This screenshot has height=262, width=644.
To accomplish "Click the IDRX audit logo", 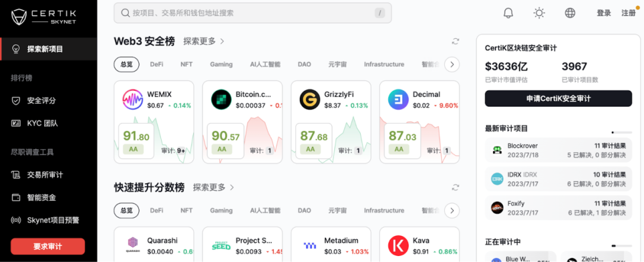I will [497, 179].
